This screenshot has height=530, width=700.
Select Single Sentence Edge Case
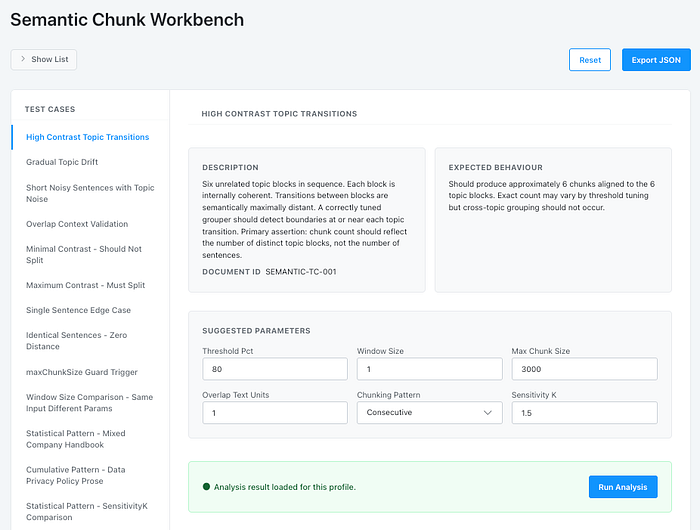pos(78,310)
